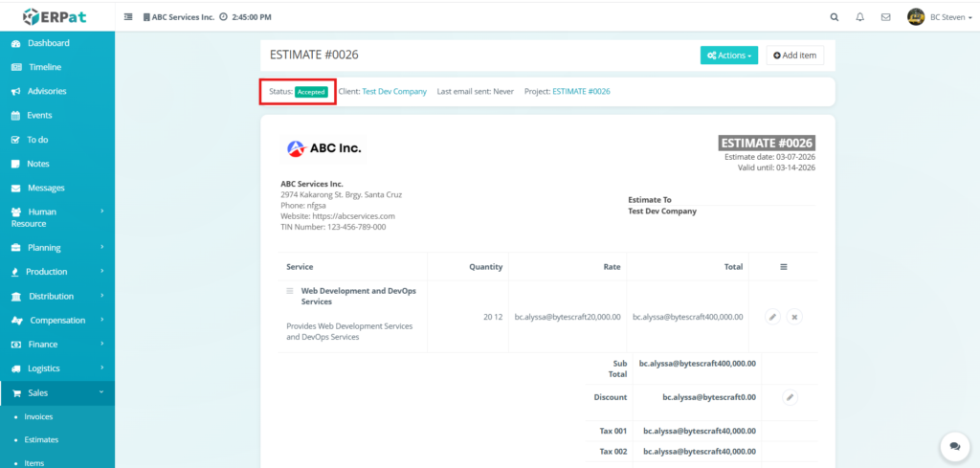Edit the Web Development service item pencil icon
The width and height of the screenshot is (980, 468).
[772, 317]
